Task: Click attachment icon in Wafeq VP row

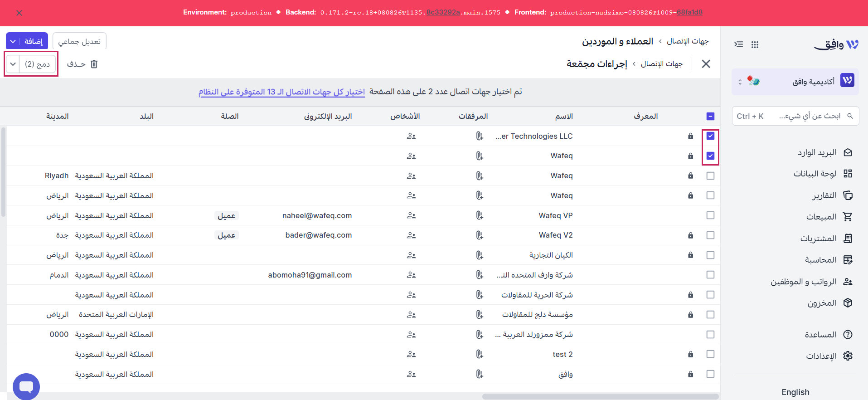Action: 480,215
